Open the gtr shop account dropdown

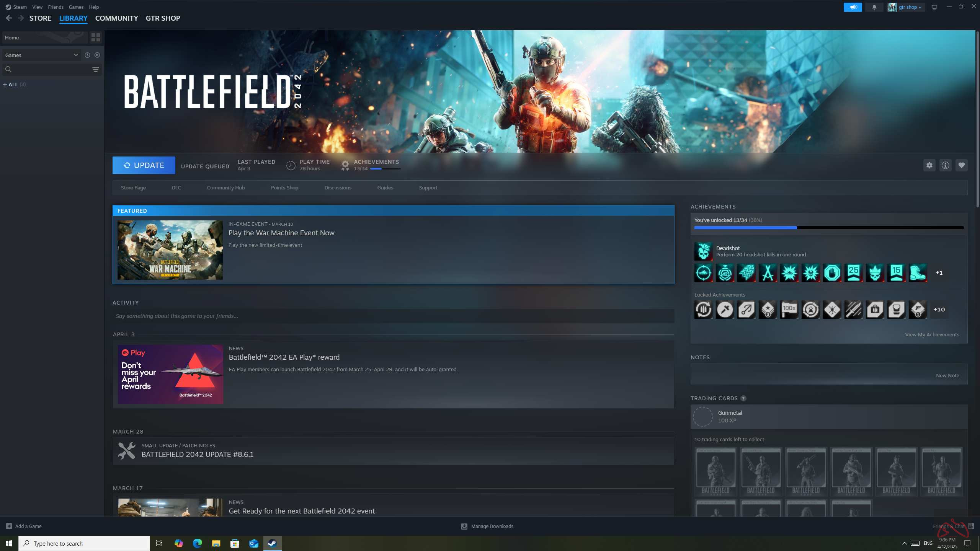905,7
